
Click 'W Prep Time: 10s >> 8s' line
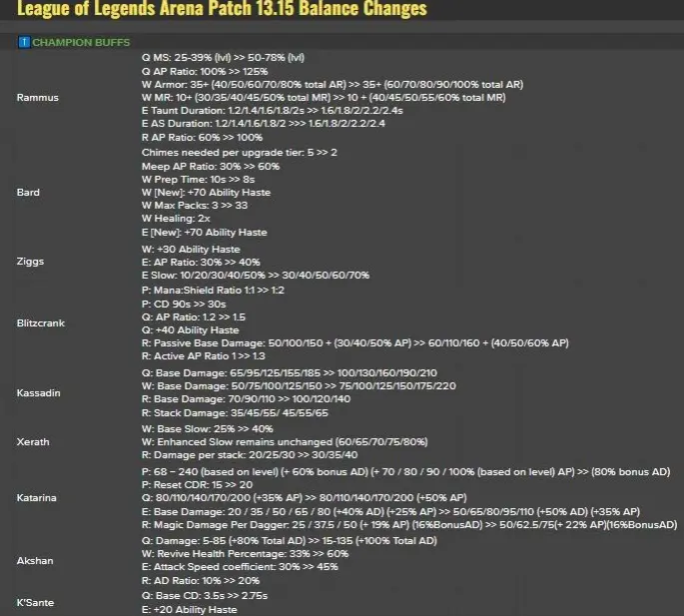(x=198, y=180)
